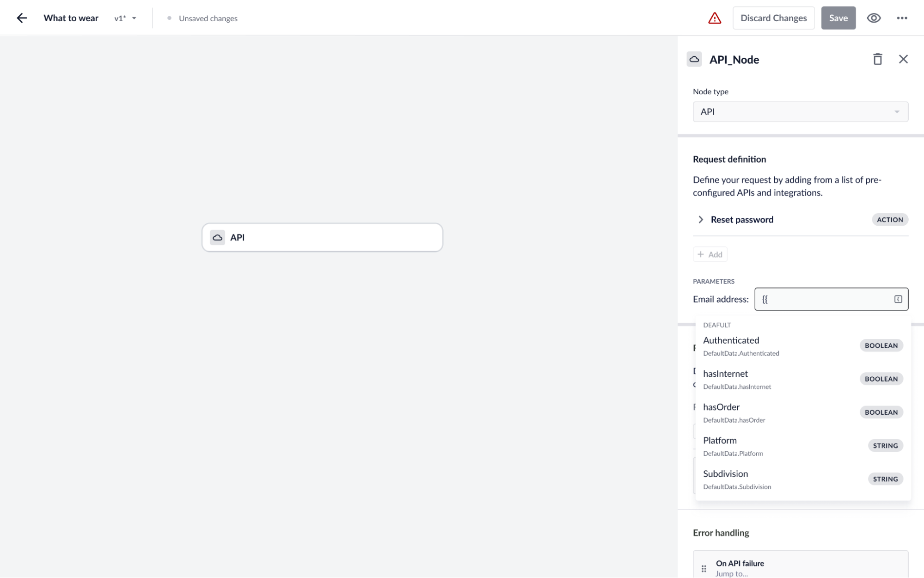Click the Discard Changes button

pyautogui.click(x=773, y=18)
